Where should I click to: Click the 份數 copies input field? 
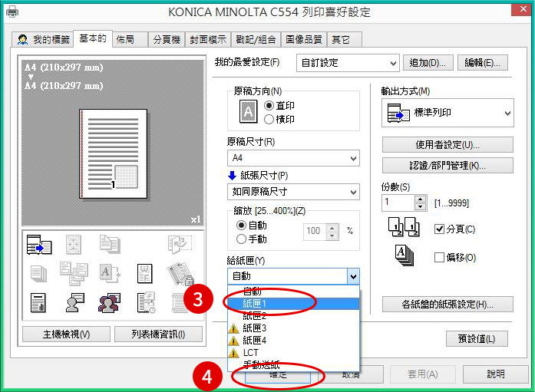click(398, 203)
